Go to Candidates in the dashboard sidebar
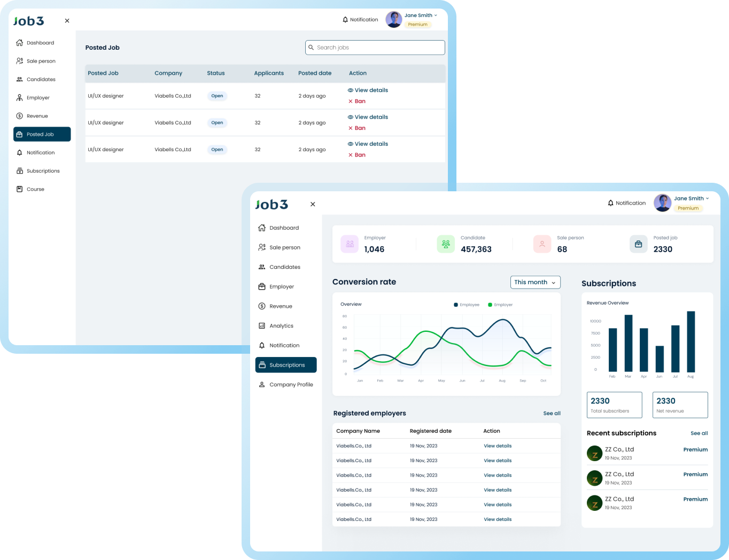The height and width of the screenshot is (560, 729). coord(285,267)
